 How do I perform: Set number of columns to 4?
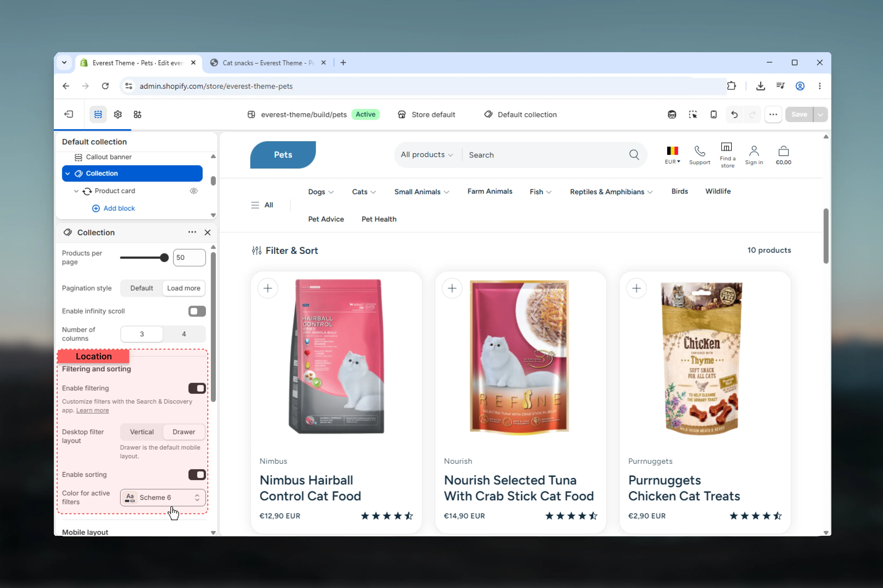click(184, 334)
